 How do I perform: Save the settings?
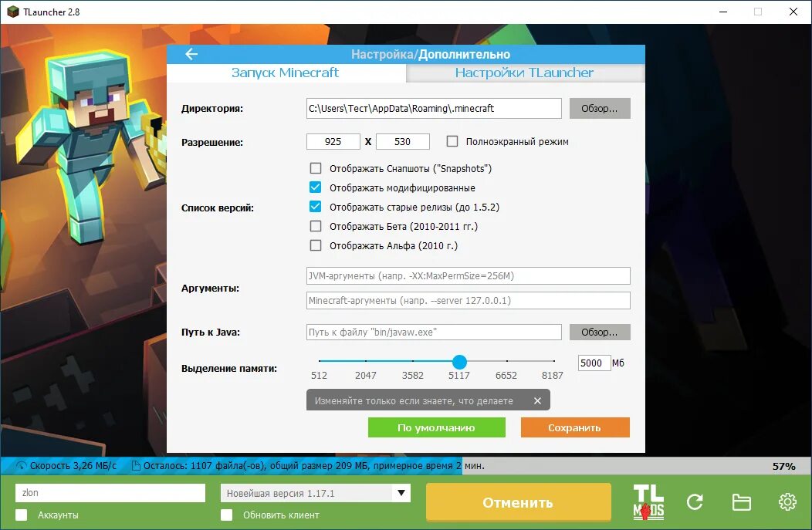575,428
